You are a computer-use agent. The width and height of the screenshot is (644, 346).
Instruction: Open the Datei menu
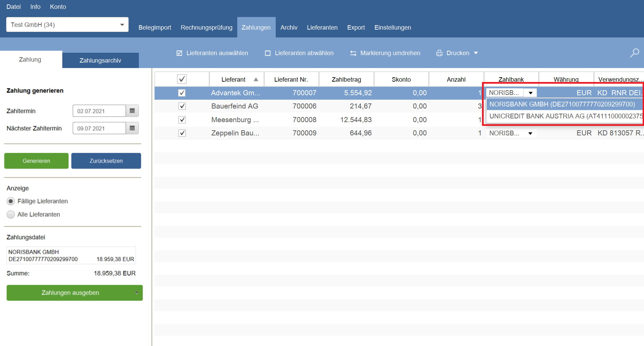coord(14,7)
